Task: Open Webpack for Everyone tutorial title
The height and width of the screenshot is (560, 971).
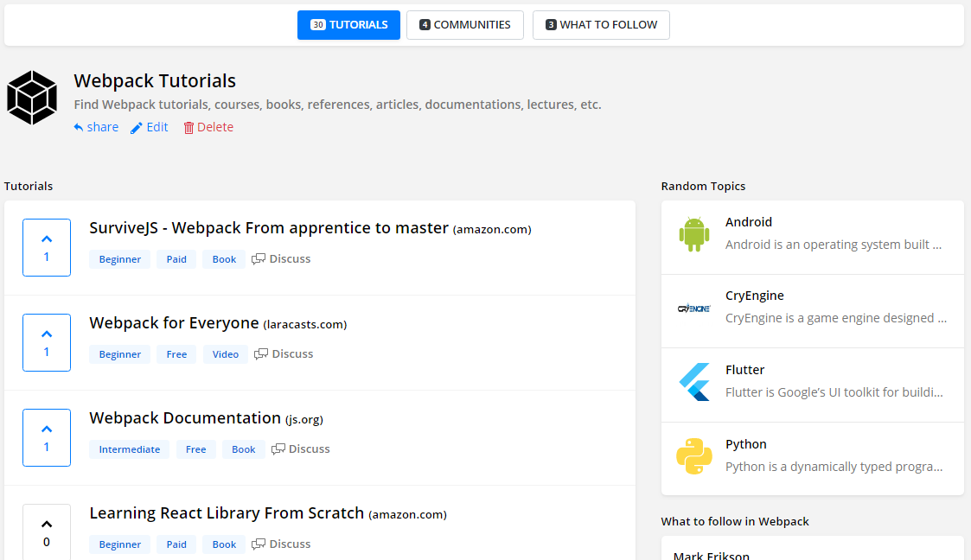Action: point(174,323)
